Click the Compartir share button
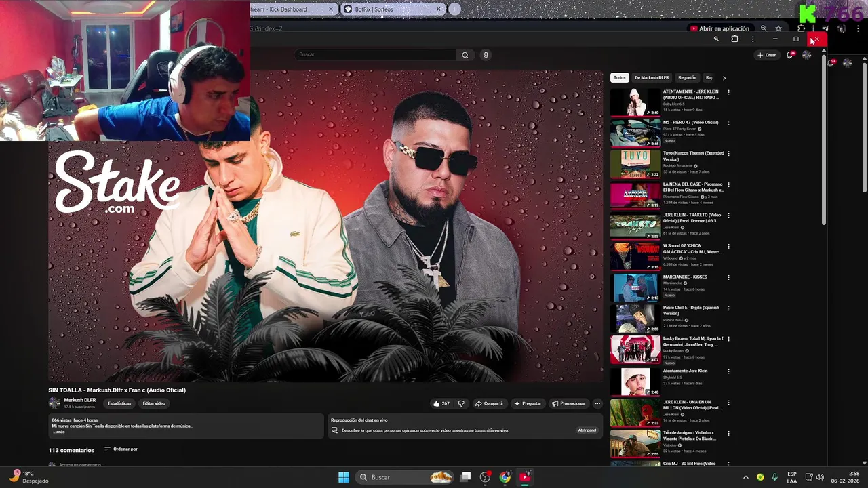 click(489, 403)
